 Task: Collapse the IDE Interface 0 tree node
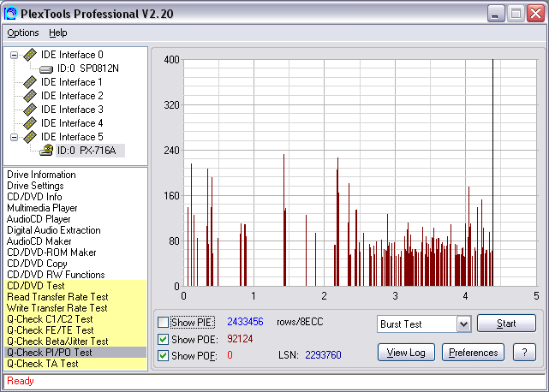pos(14,55)
